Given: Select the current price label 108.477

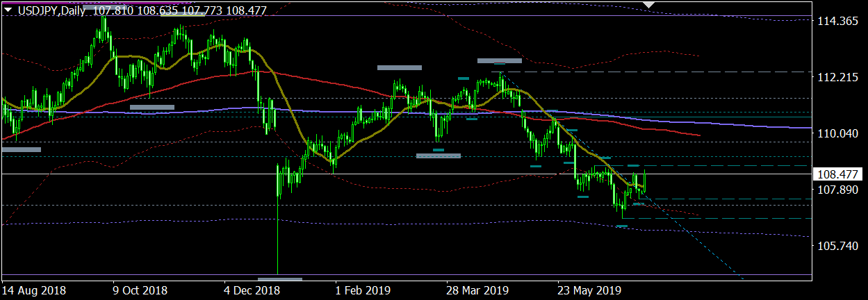Looking at the screenshot, I should 840,175.
